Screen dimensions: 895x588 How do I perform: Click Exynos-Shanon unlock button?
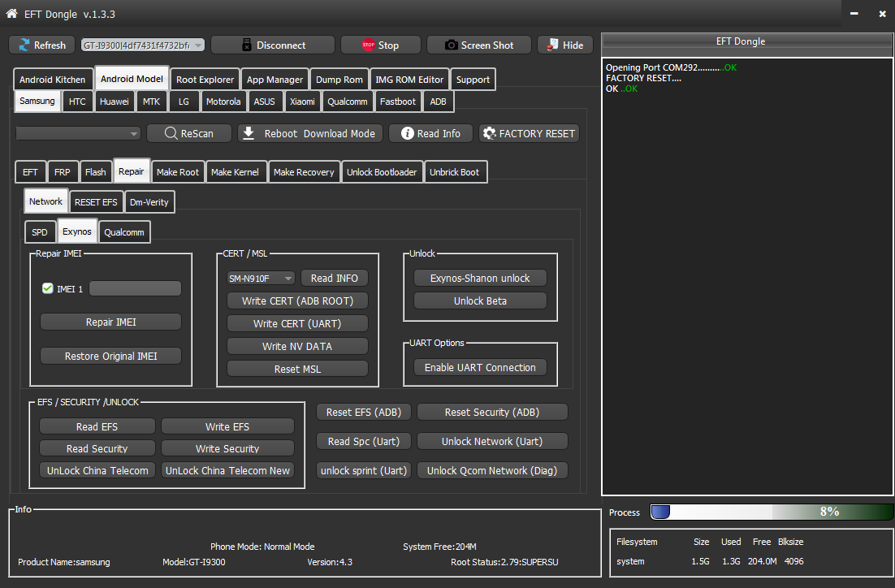coord(480,278)
